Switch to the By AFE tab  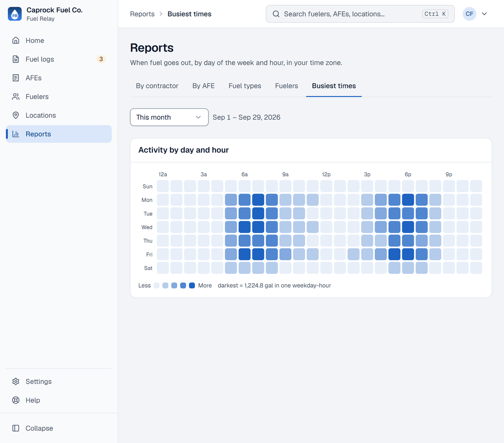[204, 86]
